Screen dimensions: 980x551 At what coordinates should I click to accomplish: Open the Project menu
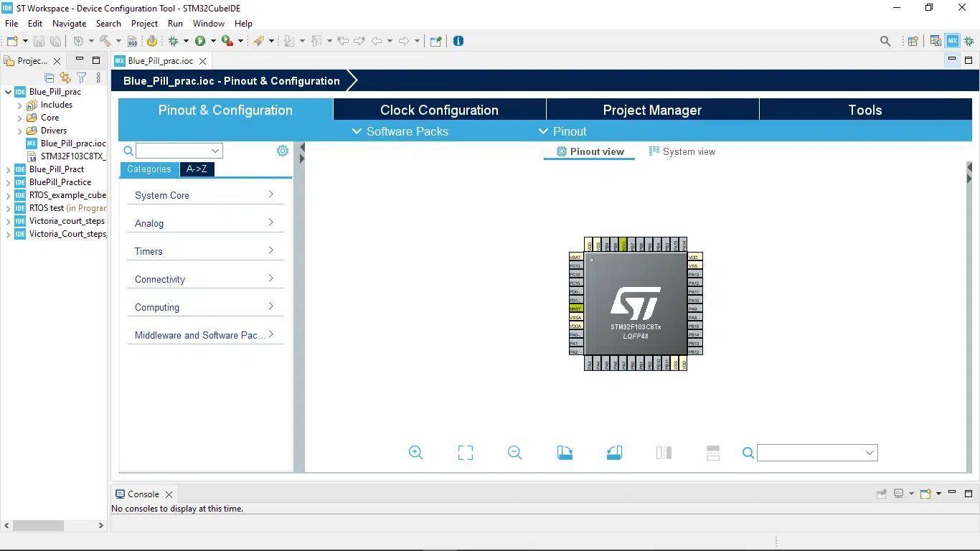click(144, 24)
